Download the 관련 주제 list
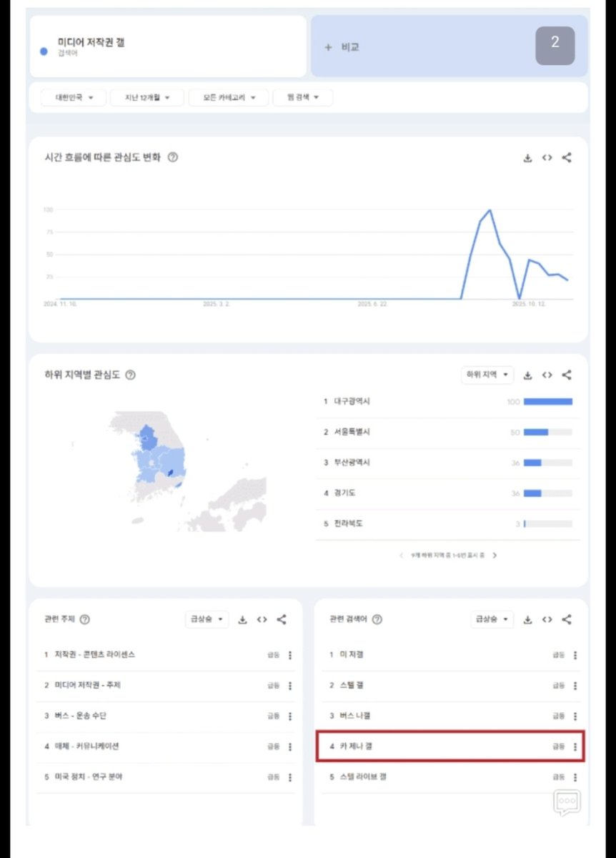 click(x=242, y=619)
